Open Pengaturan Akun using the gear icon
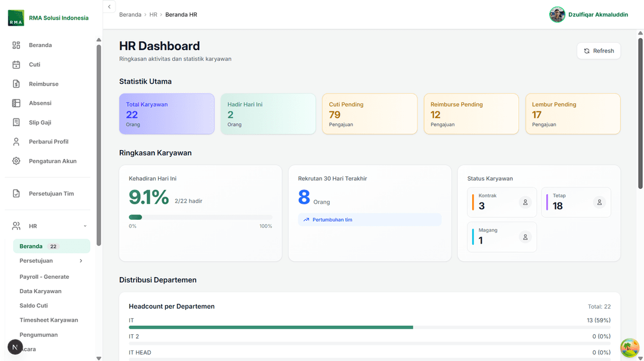Image resolution: width=644 pixels, height=361 pixels. coord(16,160)
